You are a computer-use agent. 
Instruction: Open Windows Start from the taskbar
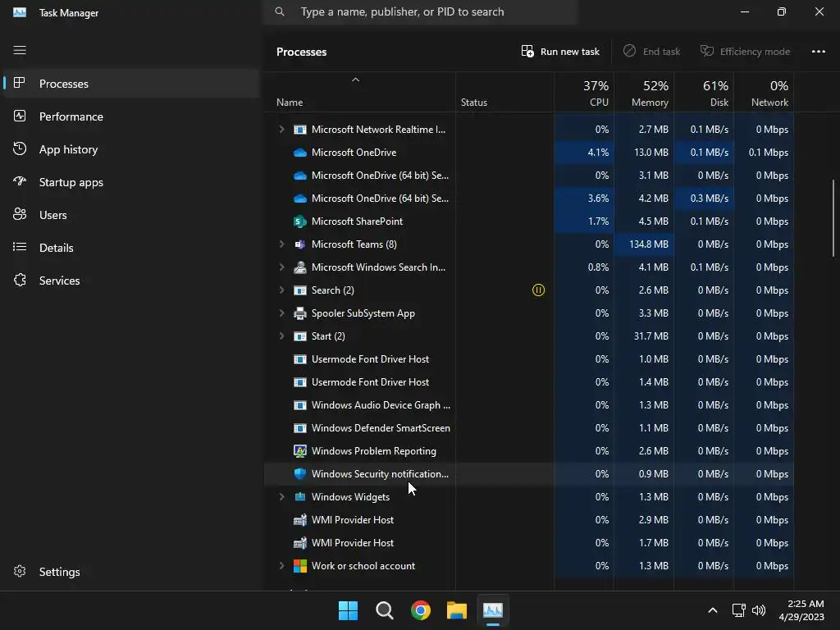click(348, 610)
